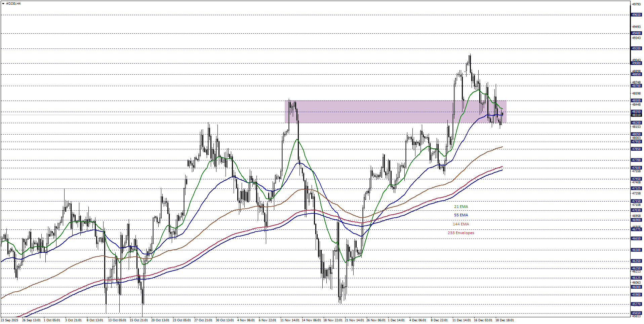
Task: Click the 3 Oct 21:01 time label
Action: (73, 320)
